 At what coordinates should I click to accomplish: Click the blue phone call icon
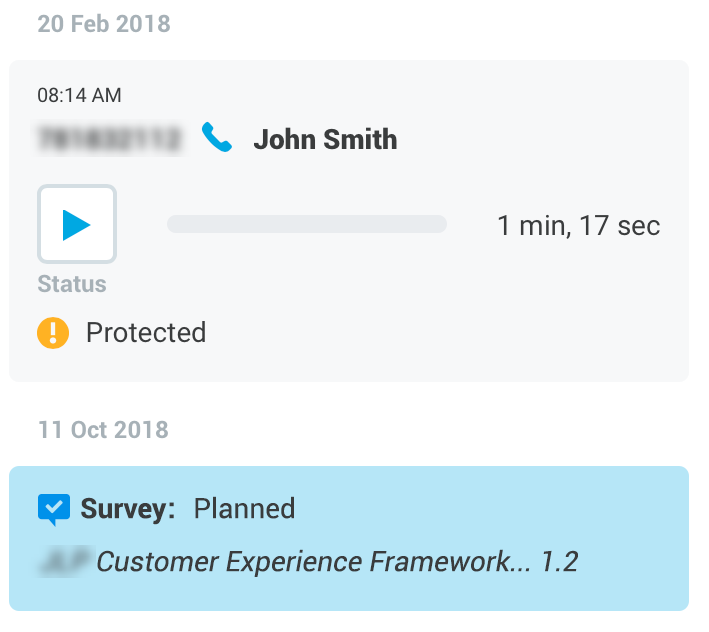tap(216, 138)
